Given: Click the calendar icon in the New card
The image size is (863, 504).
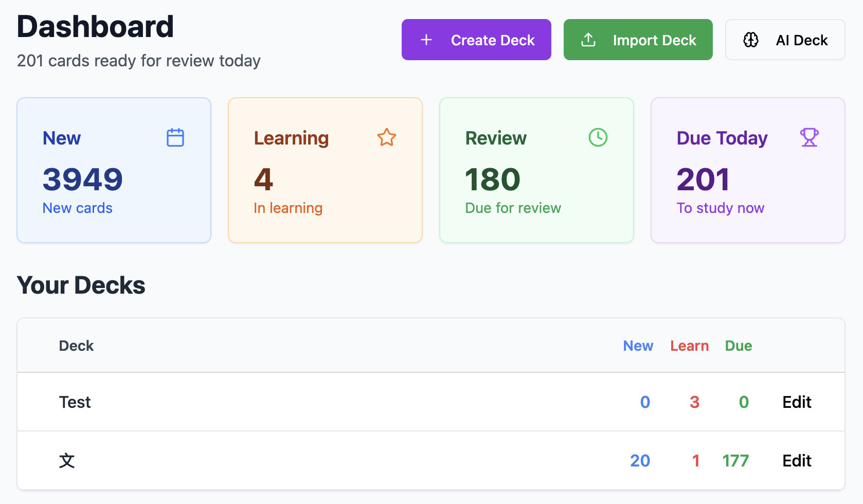Looking at the screenshot, I should point(175,137).
